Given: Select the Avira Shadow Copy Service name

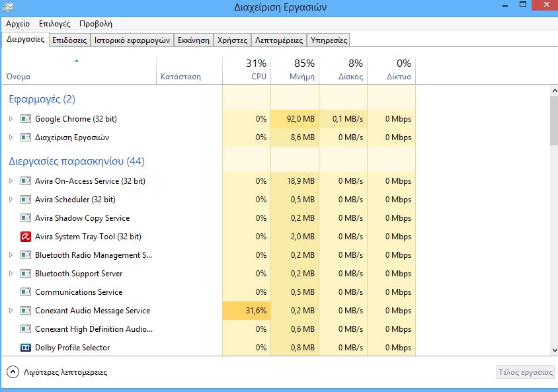Looking at the screenshot, I should click(82, 218).
